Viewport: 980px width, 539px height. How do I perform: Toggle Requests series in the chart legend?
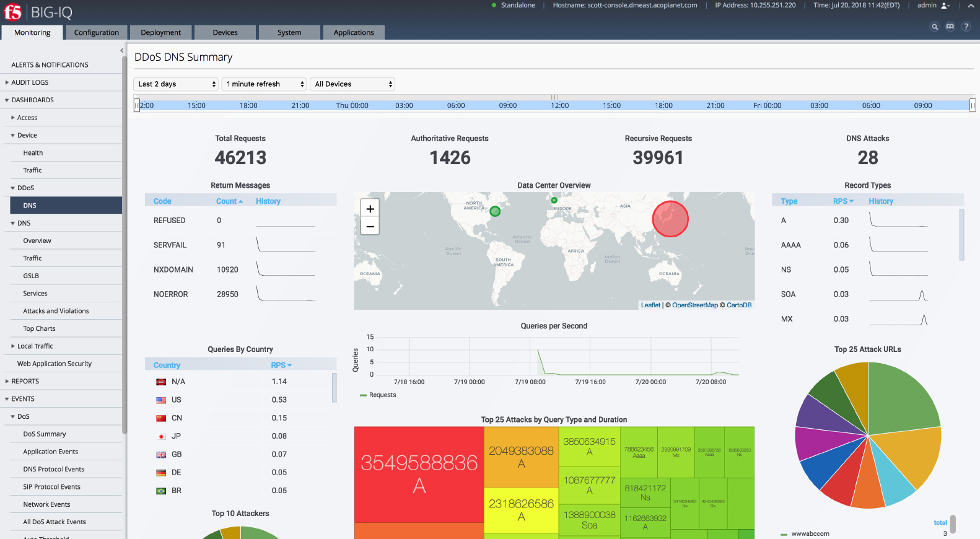[x=378, y=395]
